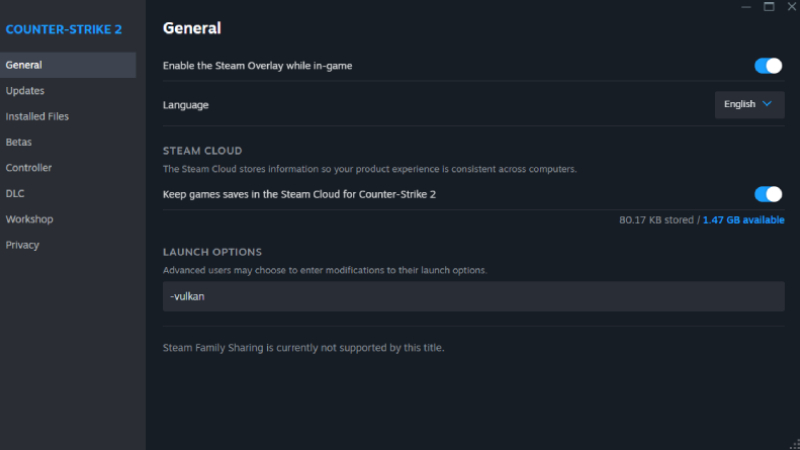Screen dimensions: 800x450
Task: Switch to the Workshop section
Action: click(29, 219)
